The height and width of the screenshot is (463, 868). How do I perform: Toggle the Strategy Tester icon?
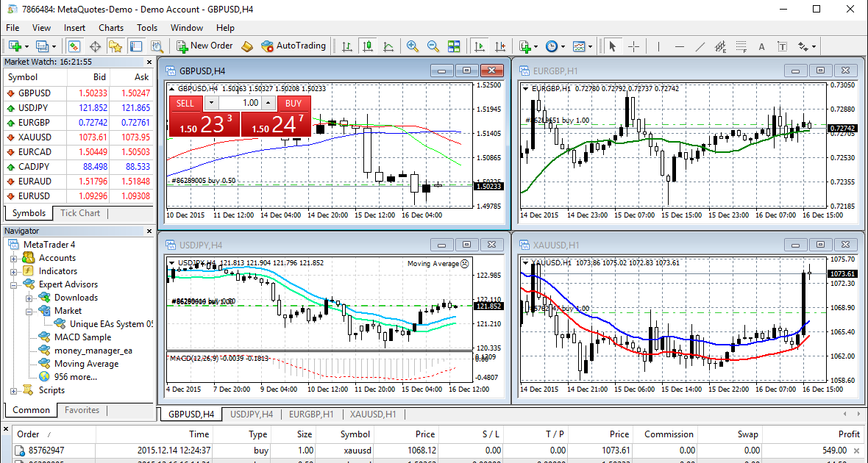[157, 46]
